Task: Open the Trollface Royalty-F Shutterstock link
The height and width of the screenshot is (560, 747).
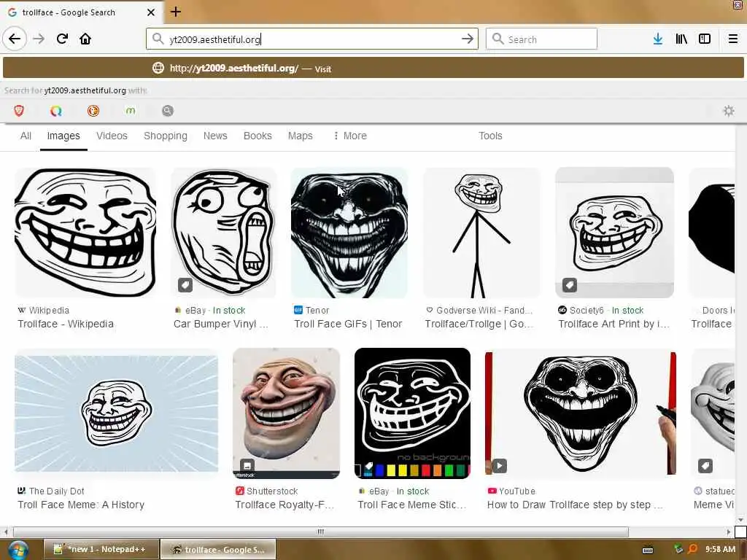Action: 285,505
